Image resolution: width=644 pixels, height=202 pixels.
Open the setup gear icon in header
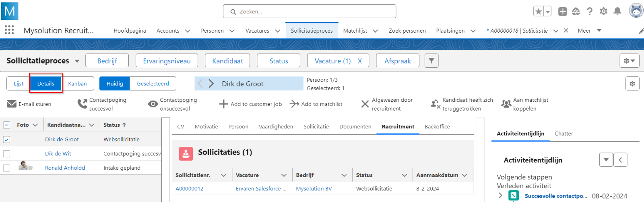603,11
